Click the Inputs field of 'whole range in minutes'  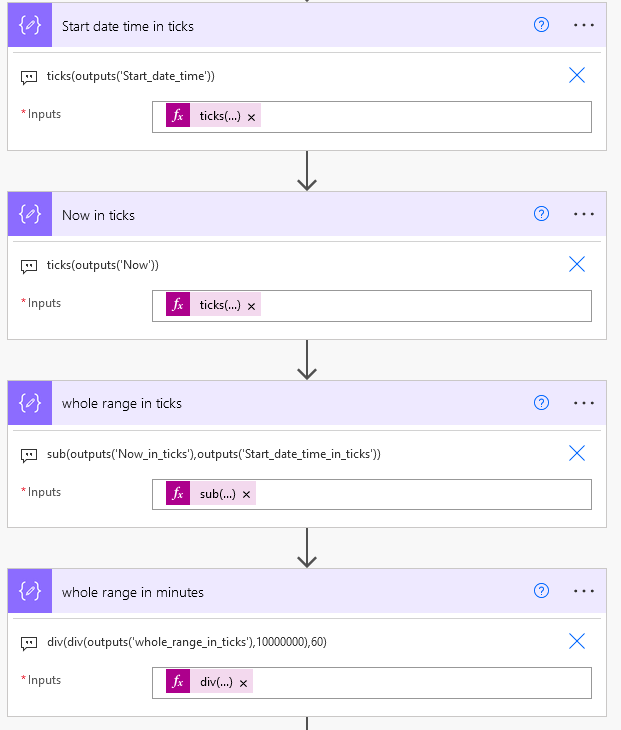pyautogui.click(x=420, y=683)
